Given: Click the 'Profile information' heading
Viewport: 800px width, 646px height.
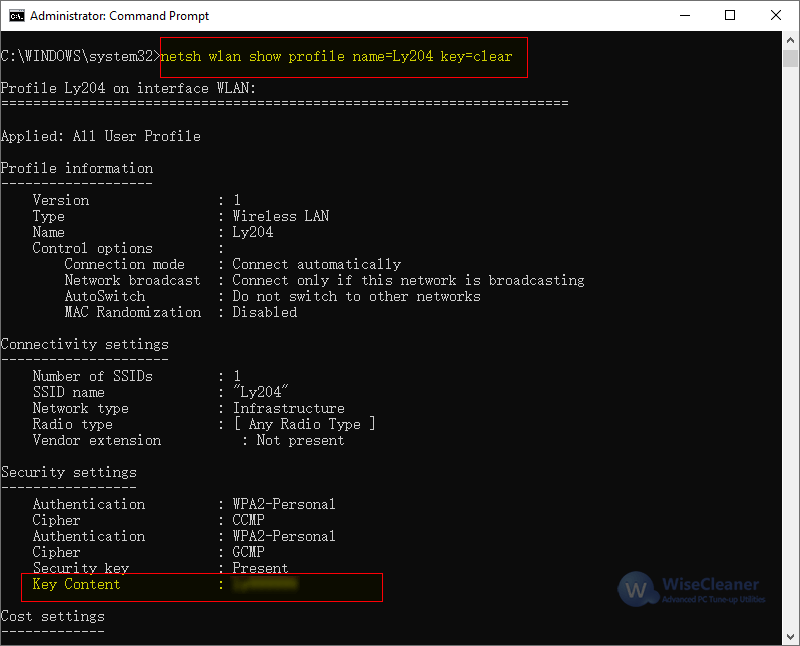Looking at the screenshot, I should click(x=77, y=168).
